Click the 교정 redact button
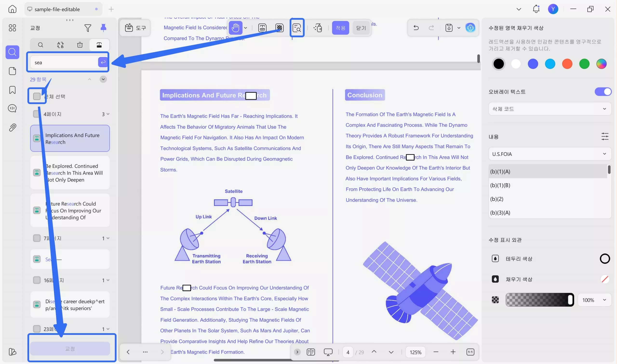The width and height of the screenshot is (617, 364). pyautogui.click(x=70, y=349)
